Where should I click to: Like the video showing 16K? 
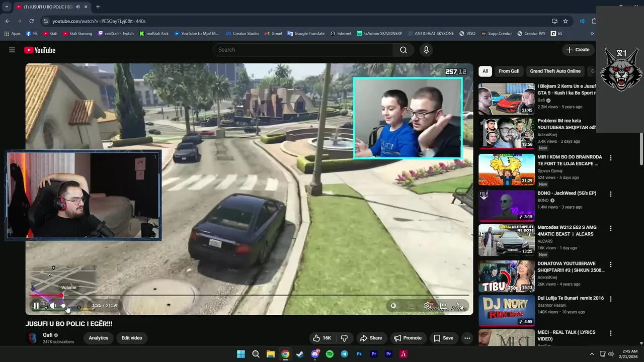click(x=322, y=338)
